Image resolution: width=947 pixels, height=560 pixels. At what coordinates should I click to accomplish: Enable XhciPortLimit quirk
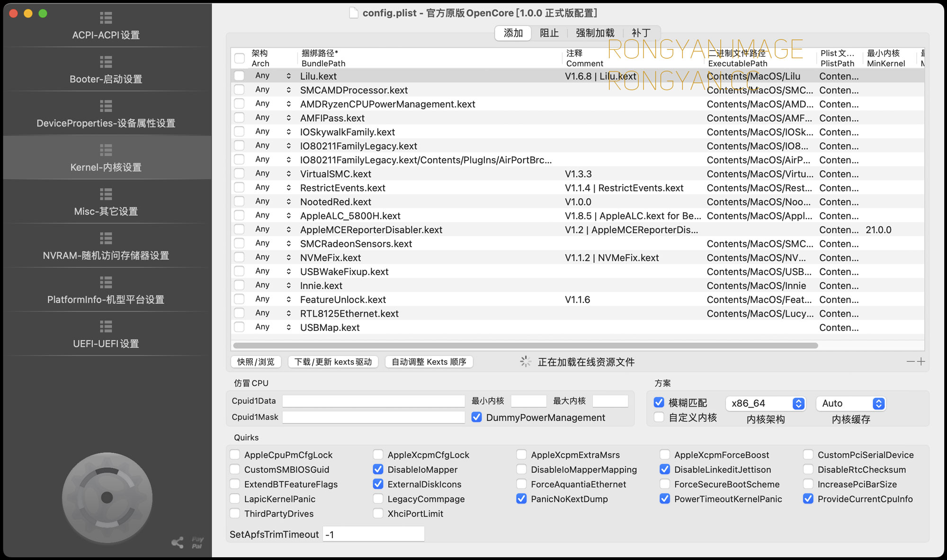pos(378,513)
